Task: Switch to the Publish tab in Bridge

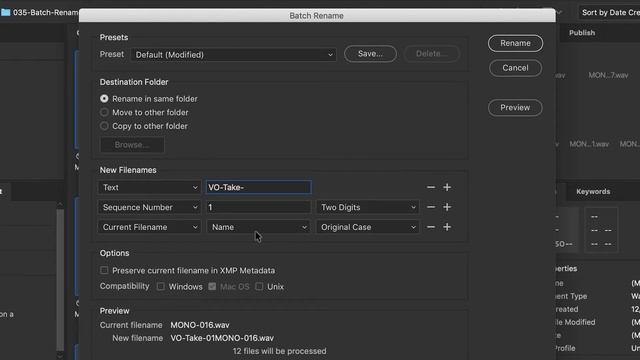Action: [582, 33]
